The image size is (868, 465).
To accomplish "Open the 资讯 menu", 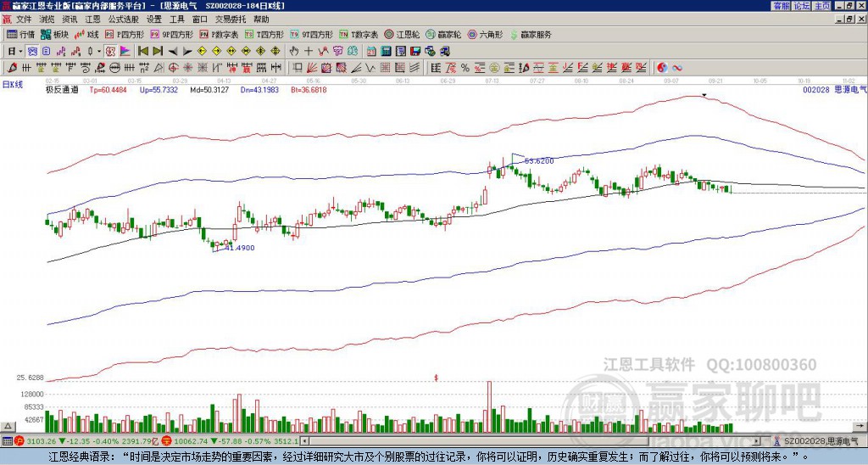I will point(70,20).
